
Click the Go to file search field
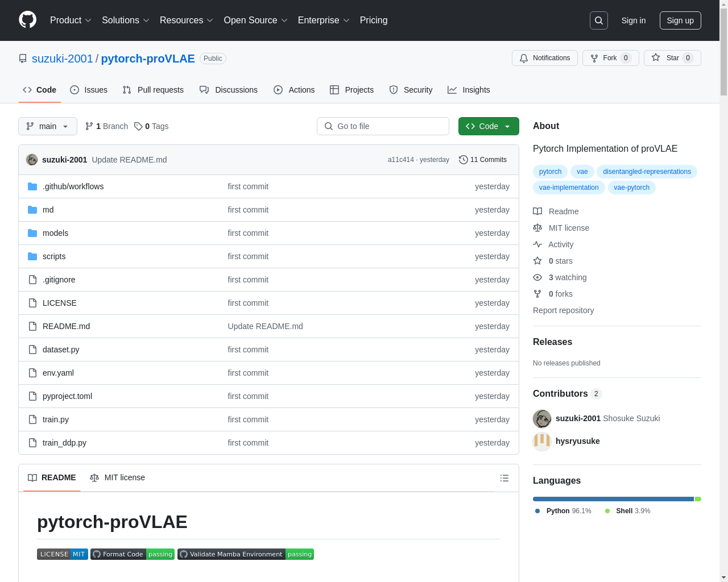pyautogui.click(x=383, y=126)
